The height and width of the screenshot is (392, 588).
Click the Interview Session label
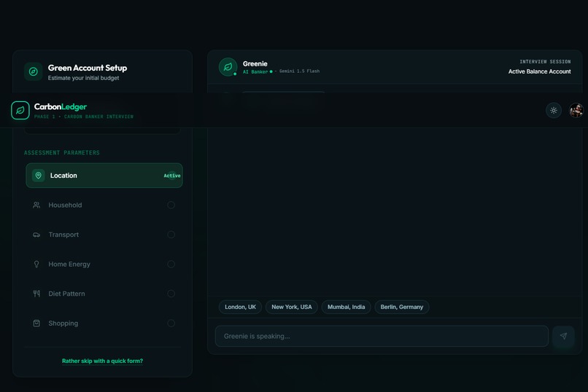pyautogui.click(x=545, y=61)
